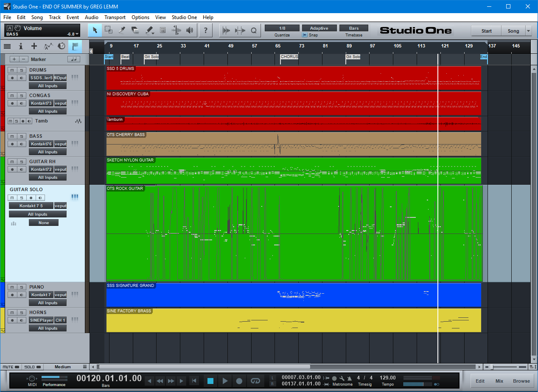Open the Inspector info icon
538x392 pixels.
[x=20, y=46]
